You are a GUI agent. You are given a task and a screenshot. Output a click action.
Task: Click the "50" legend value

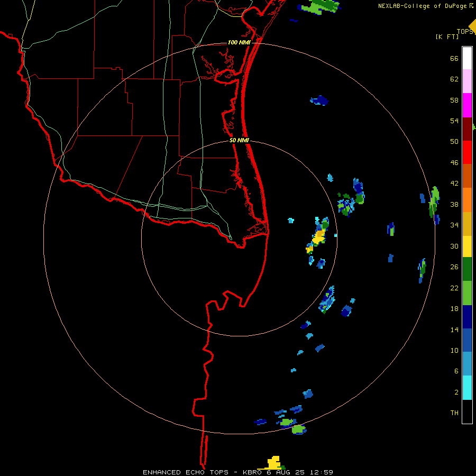point(454,142)
